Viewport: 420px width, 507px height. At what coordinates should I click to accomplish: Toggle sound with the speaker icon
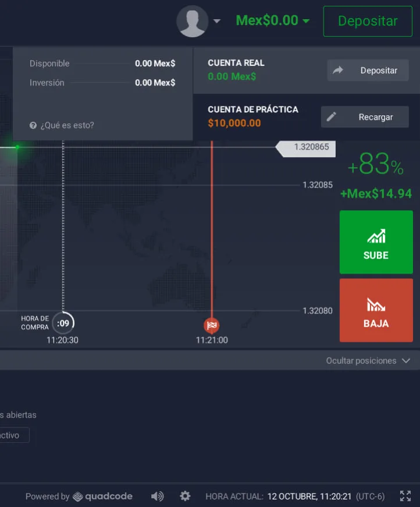point(157,496)
